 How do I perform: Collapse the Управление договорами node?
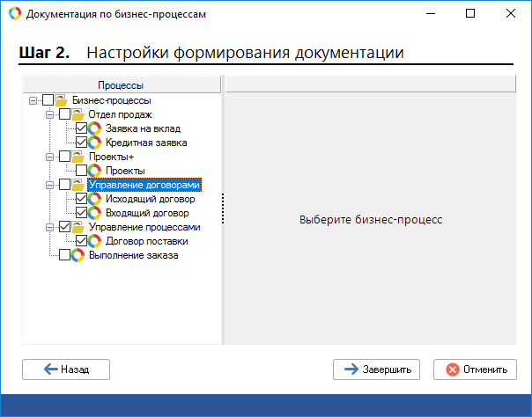tap(50, 185)
